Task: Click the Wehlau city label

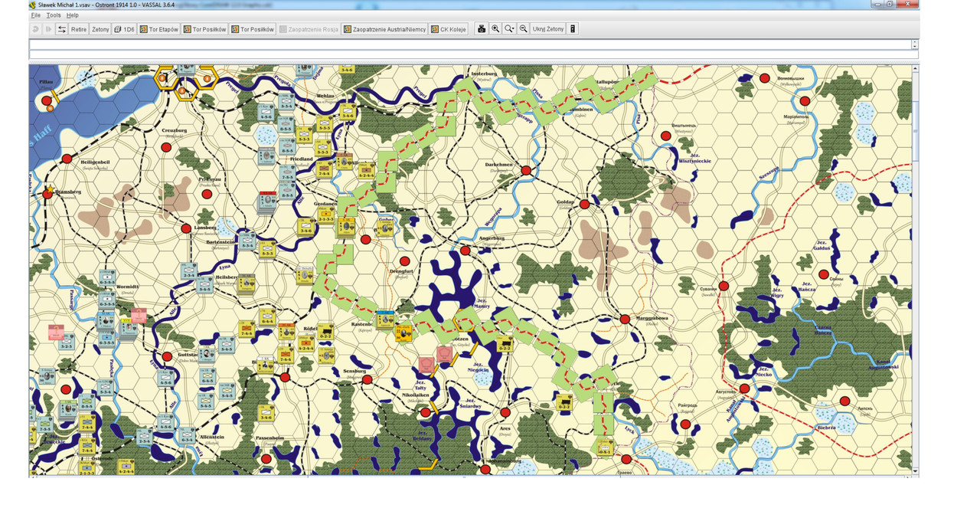Action: 325,96
